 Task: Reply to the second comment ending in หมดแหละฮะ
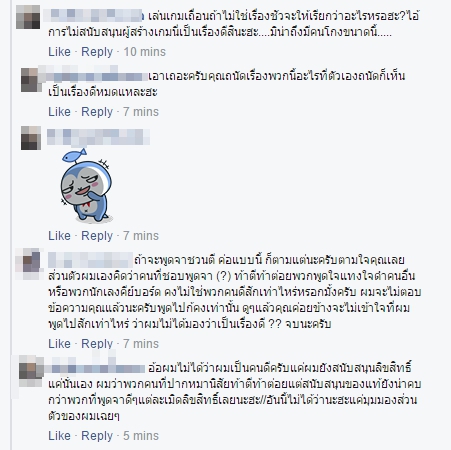click(x=97, y=112)
